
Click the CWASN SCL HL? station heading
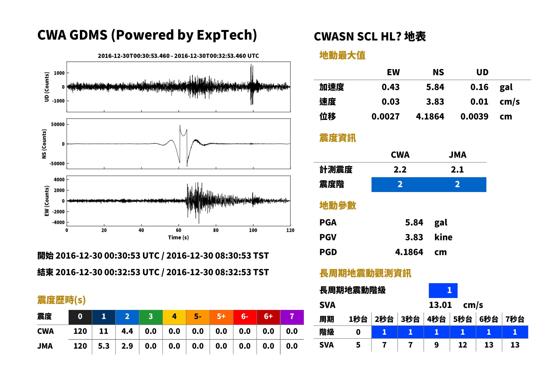(370, 37)
